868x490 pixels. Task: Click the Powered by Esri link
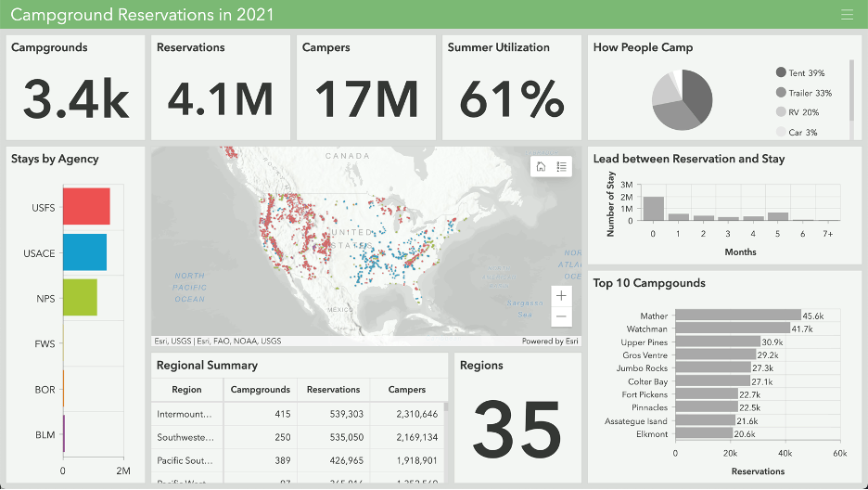click(x=550, y=342)
